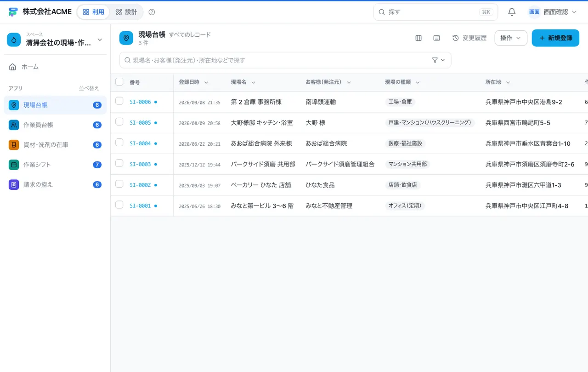The width and height of the screenshot is (588, 372).
Task: Open the 画面確認 user menu
Action: point(553,12)
